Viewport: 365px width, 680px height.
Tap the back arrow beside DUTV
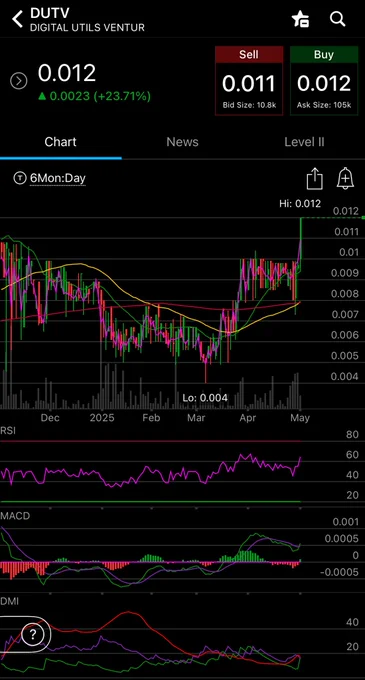pos(17,20)
